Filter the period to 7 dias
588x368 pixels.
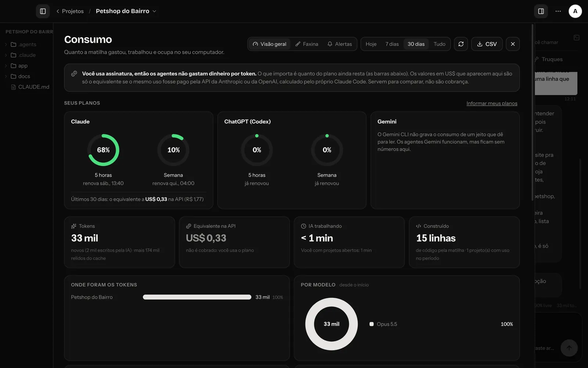click(x=392, y=44)
